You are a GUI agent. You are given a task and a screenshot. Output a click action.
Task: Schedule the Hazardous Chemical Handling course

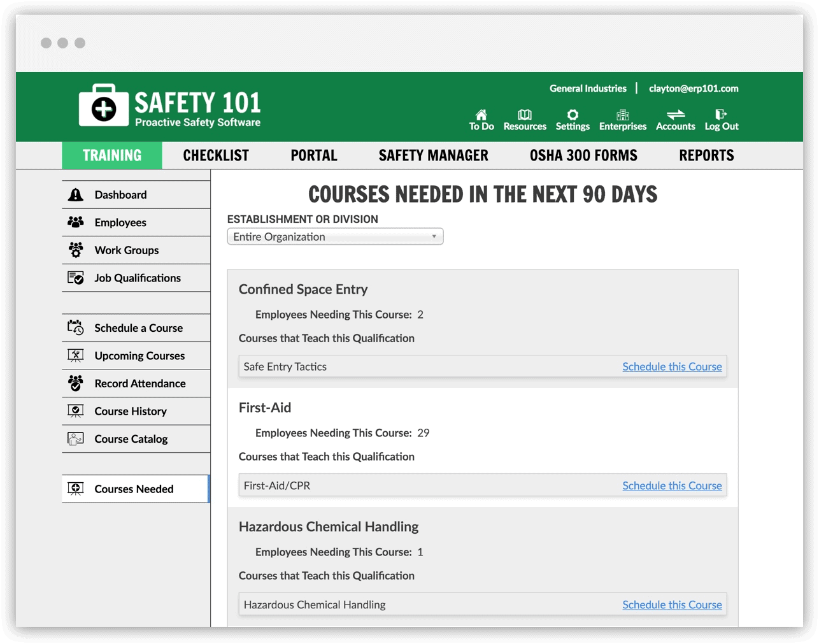(672, 605)
